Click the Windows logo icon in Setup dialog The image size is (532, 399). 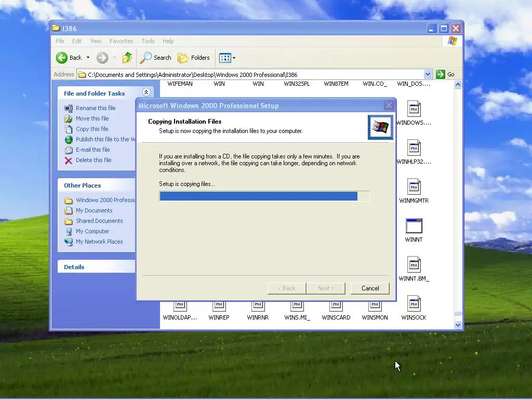[380, 127]
